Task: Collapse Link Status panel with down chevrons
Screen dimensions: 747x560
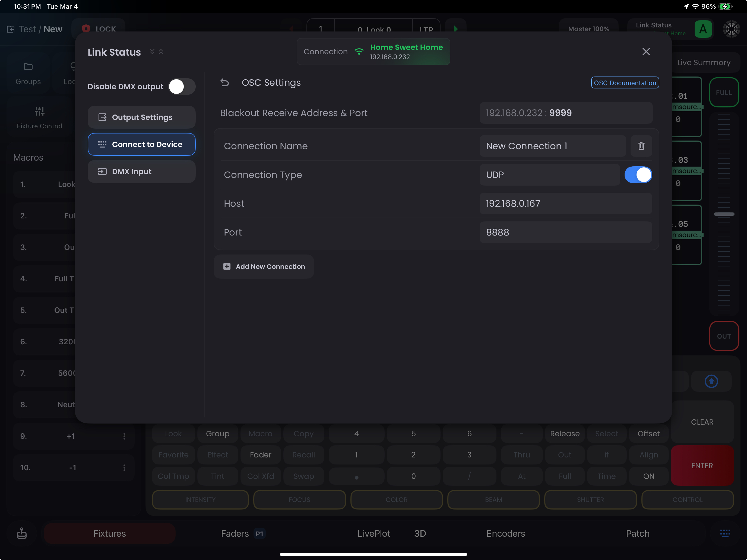Action: 152,52
